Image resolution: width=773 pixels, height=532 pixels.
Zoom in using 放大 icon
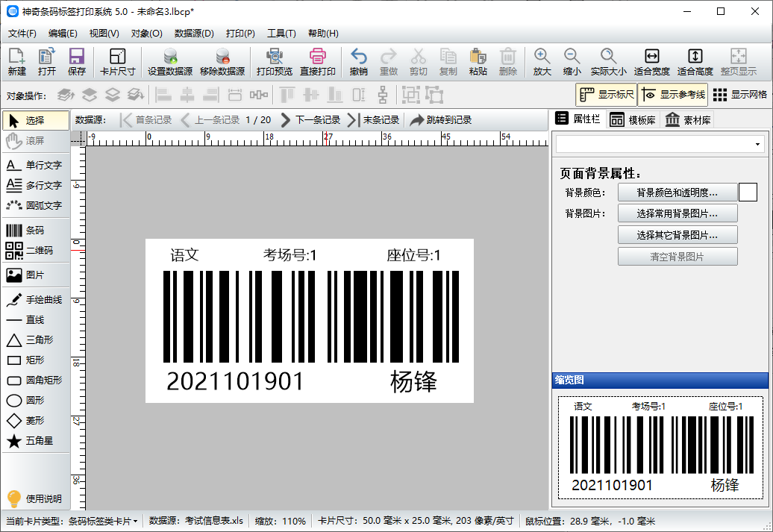[x=542, y=62]
